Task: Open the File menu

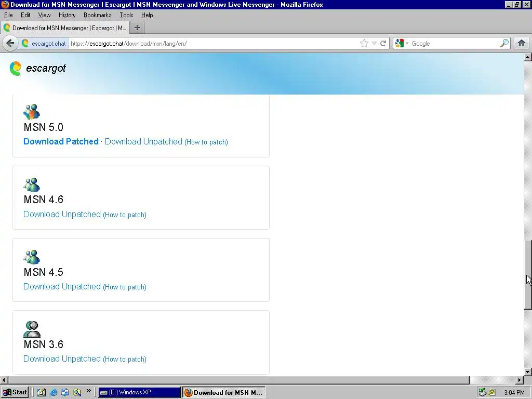Action: (8, 15)
